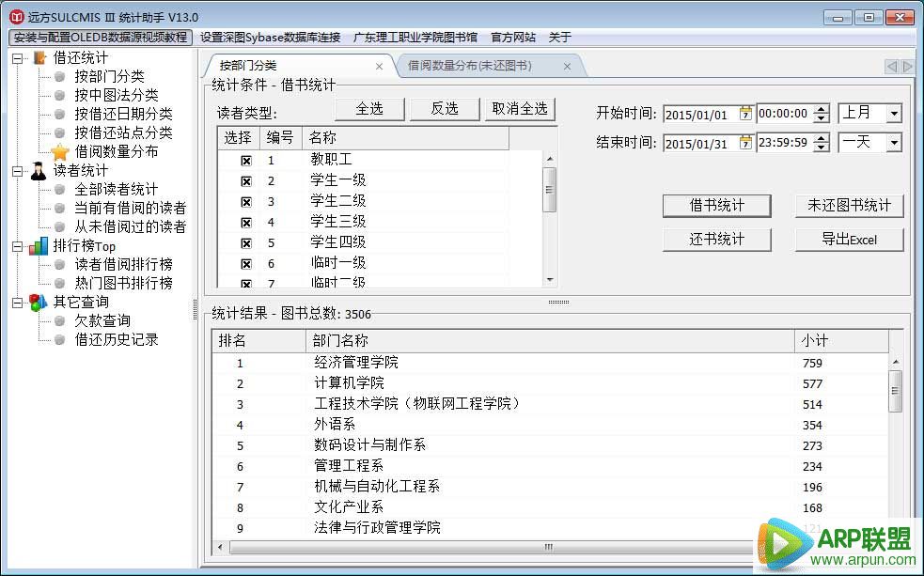Click the grey bullet beside 当前有借阅的读者

pyautogui.click(x=59, y=208)
